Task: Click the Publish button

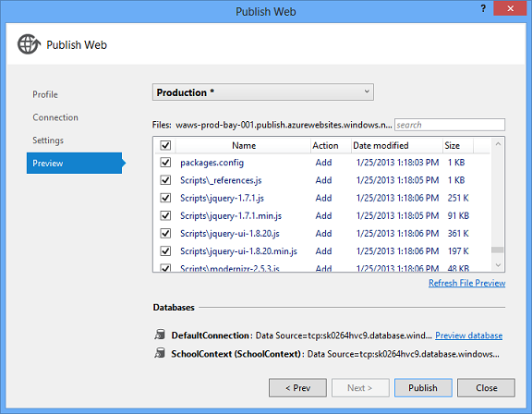Action: [423, 387]
